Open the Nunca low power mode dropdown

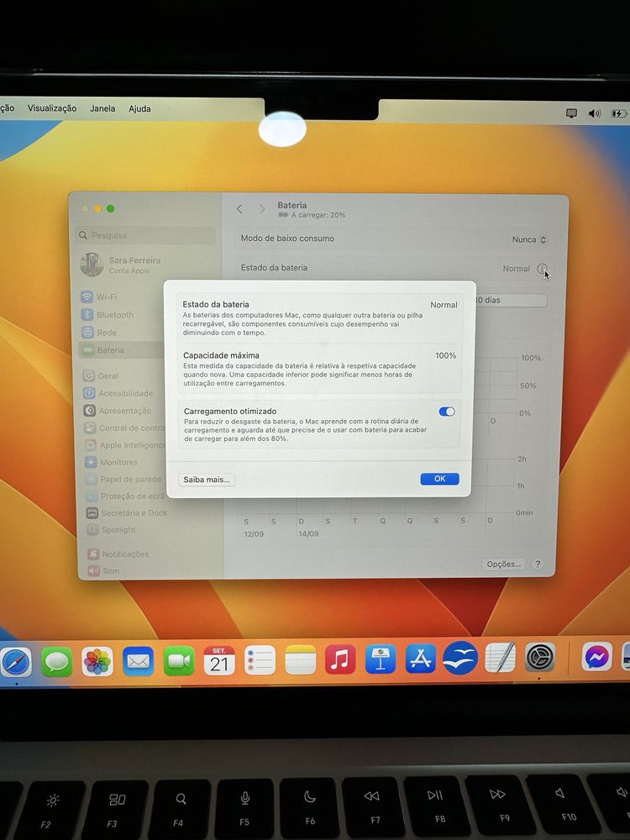[x=528, y=239]
